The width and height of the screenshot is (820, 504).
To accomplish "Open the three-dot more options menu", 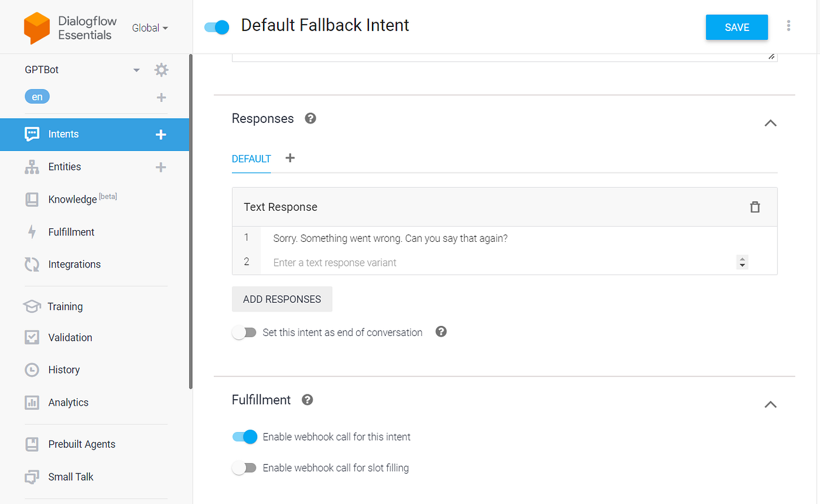I will click(789, 26).
